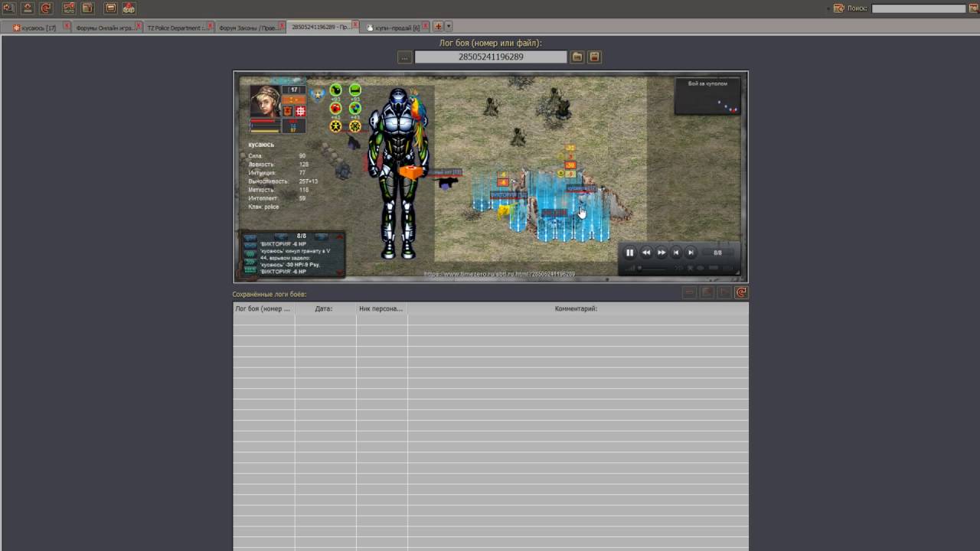The image size is (980, 551).
Task: Click the blue rank badge icon
Action: click(317, 95)
